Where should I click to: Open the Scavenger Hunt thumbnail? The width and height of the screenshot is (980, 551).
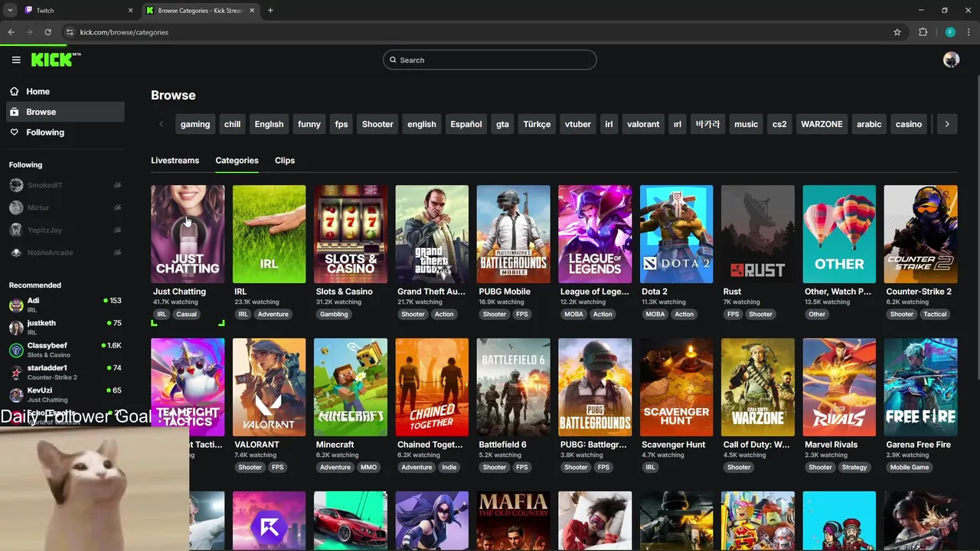[x=676, y=387]
